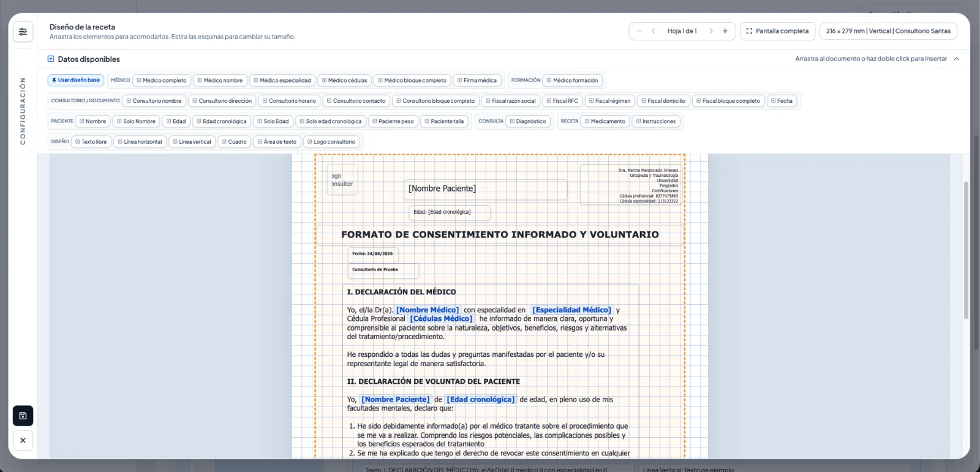The width and height of the screenshot is (980, 472).
Task: Insert Diagnóstico chip
Action: (x=528, y=121)
